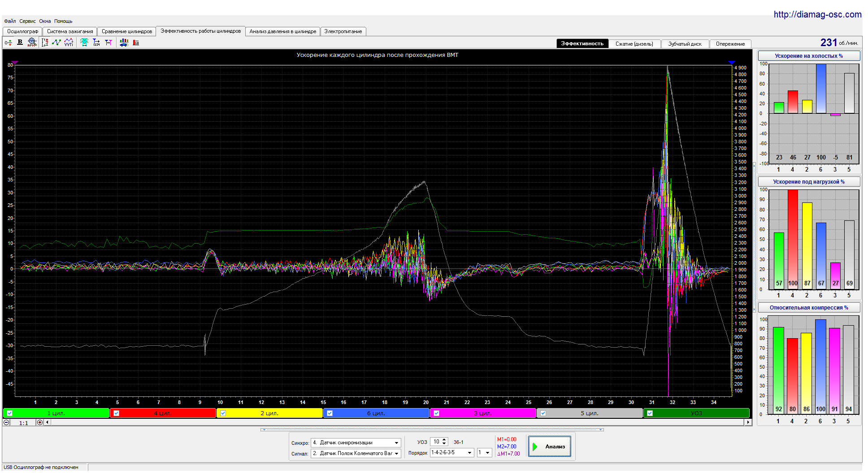Open the RPM magnifier search tool
Viewport: 868px width, 473px height.
(32, 42)
